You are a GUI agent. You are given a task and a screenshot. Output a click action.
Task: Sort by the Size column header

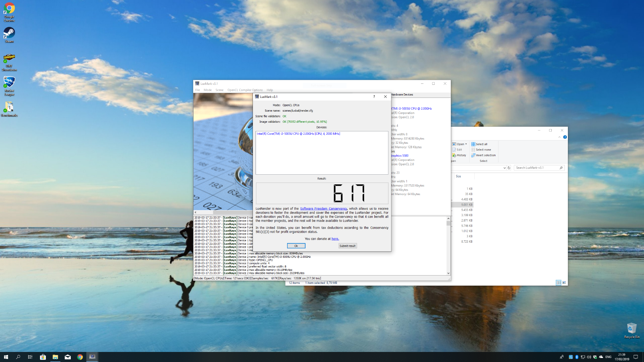464,176
